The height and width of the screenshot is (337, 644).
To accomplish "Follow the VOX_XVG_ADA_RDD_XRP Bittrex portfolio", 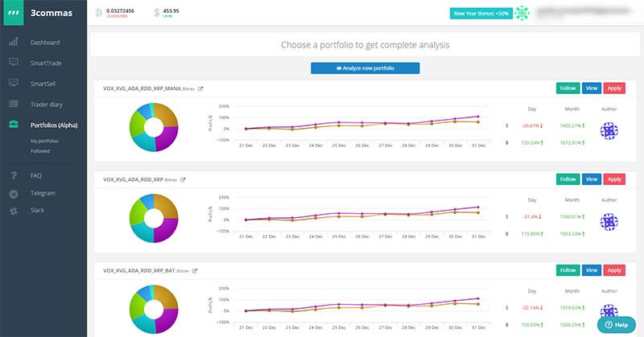I will tap(568, 179).
